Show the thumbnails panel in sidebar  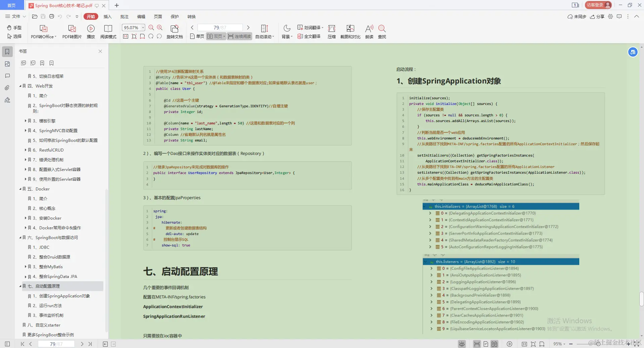7,64
